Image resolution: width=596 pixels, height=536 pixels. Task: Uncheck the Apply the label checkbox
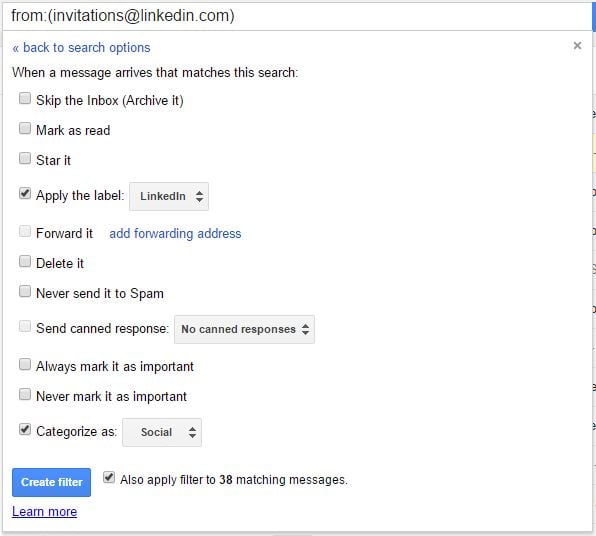25,193
